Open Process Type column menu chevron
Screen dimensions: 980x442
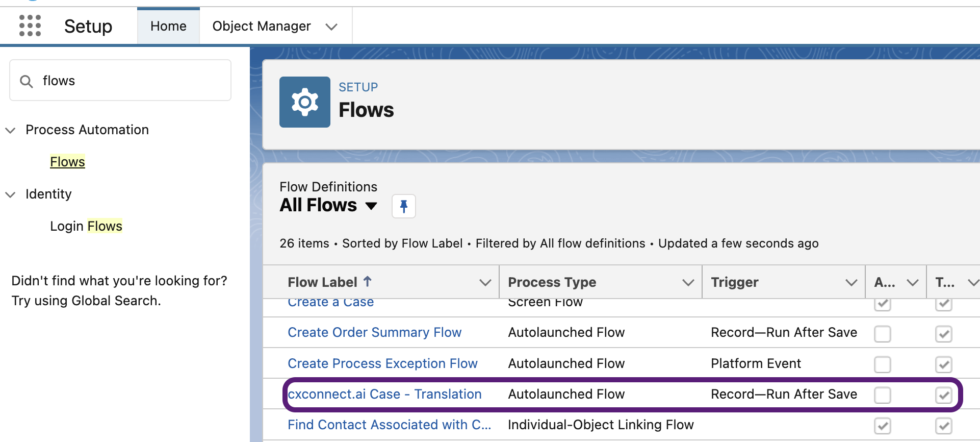tap(688, 282)
